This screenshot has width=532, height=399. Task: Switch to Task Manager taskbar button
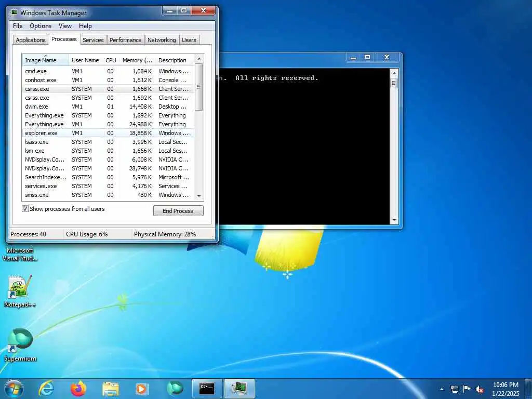(x=240, y=389)
